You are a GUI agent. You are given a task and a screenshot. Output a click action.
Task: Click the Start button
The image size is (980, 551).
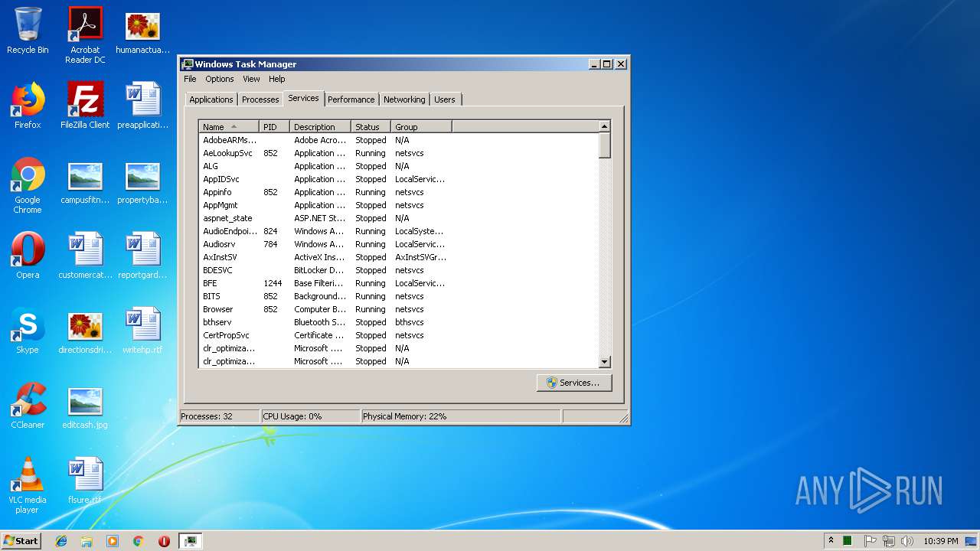(x=21, y=541)
